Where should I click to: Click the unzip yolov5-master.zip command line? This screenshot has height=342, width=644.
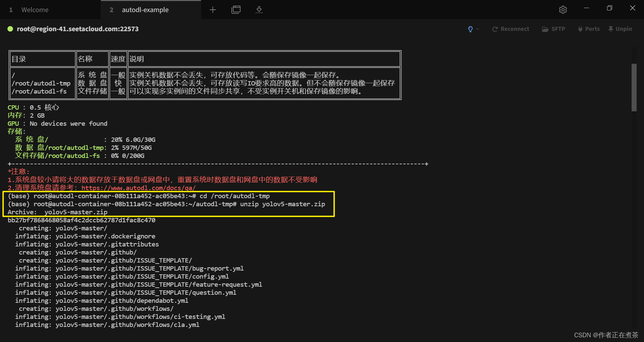[x=282, y=204]
